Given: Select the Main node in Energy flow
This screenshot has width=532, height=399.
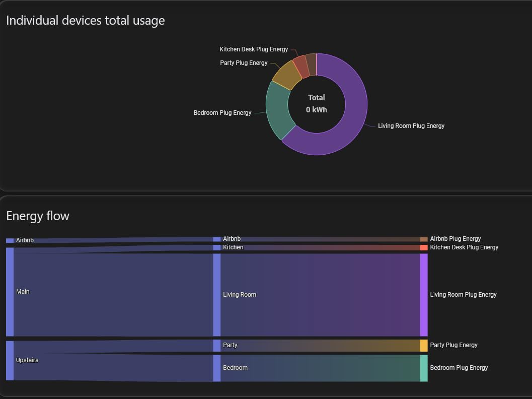Looking at the screenshot, I should pyautogui.click(x=10, y=292).
